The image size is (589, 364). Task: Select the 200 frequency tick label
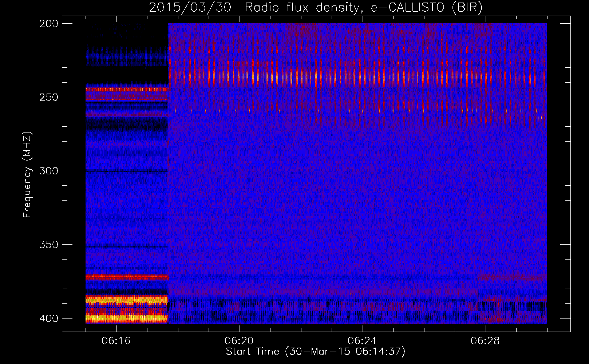(49, 24)
